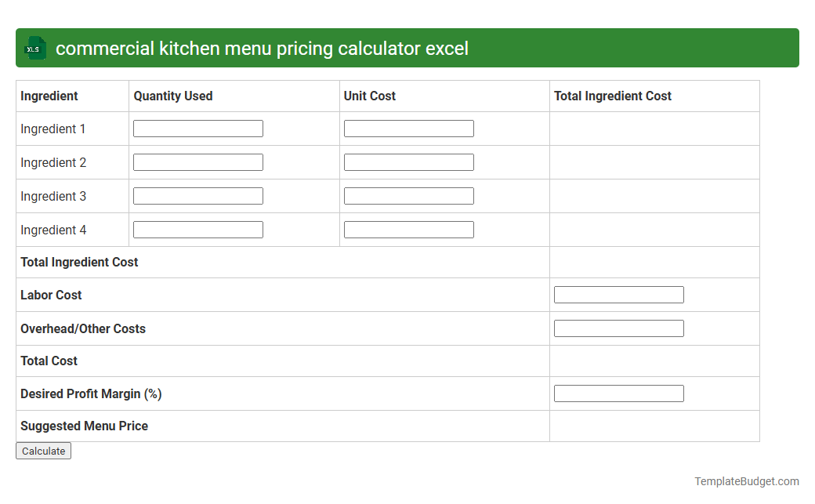The height and width of the screenshot is (504, 815).
Task: Click the Quantity Used field for Ingredient 4
Action: (x=197, y=229)
